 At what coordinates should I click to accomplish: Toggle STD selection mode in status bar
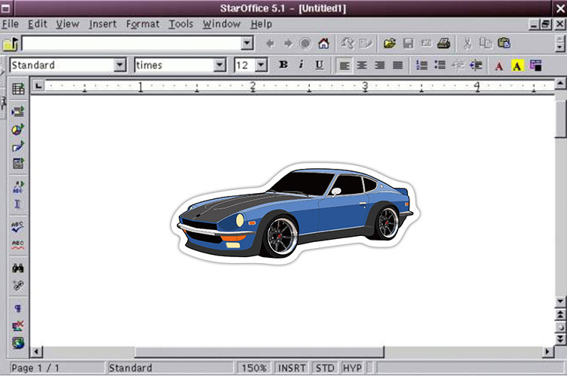(x=325, y=368)
